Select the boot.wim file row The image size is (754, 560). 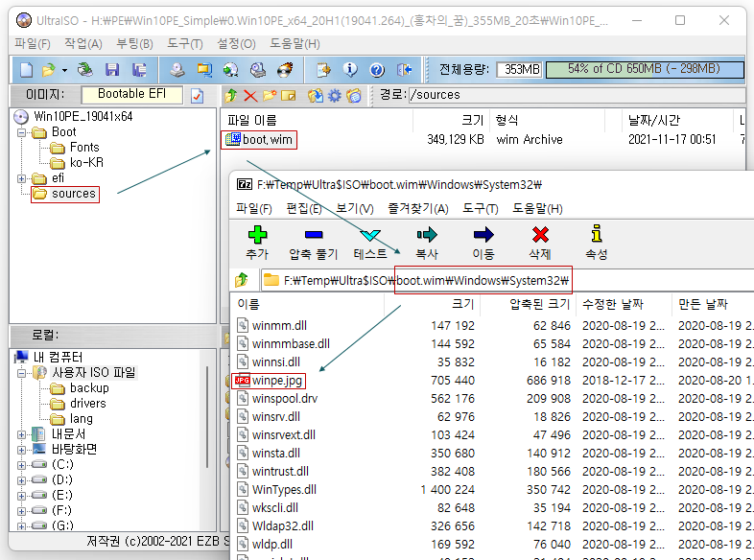pos(483,140)
